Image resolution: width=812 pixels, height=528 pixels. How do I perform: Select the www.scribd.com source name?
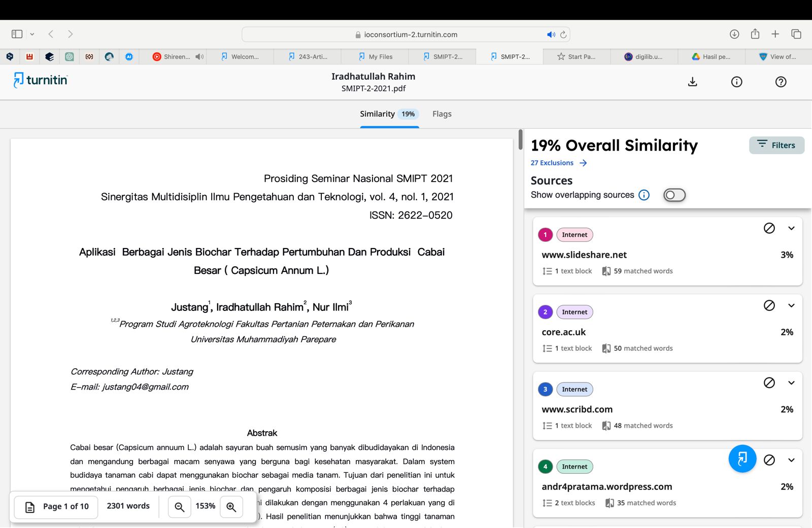pyautogui.click(x=577, y=409)
